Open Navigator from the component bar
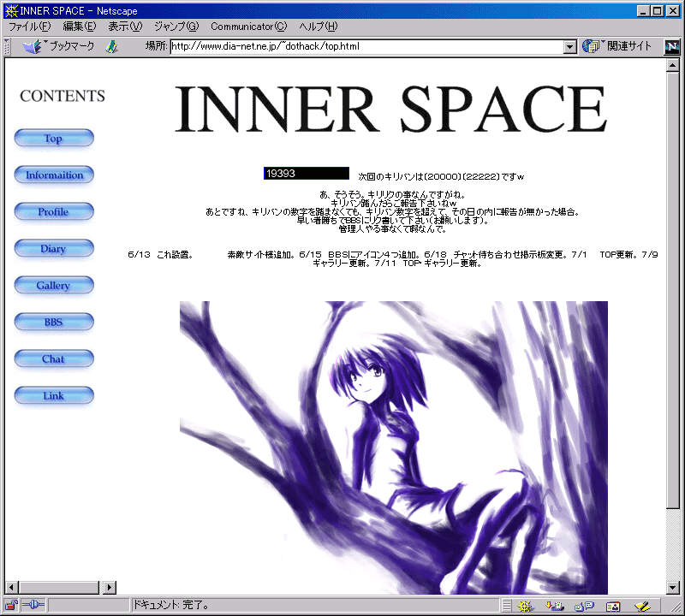Screen dimensions: 685x616 point(526,606)
